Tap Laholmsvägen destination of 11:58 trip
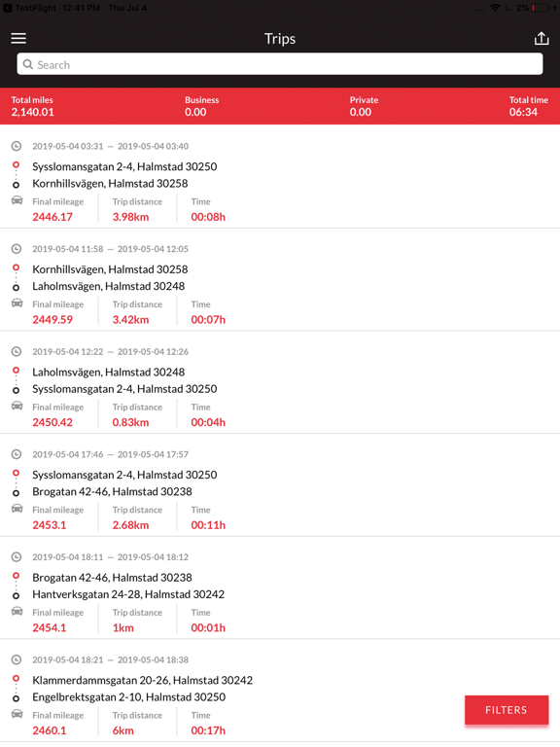Screen dimensions: 560x747 (x=109, y=286)
